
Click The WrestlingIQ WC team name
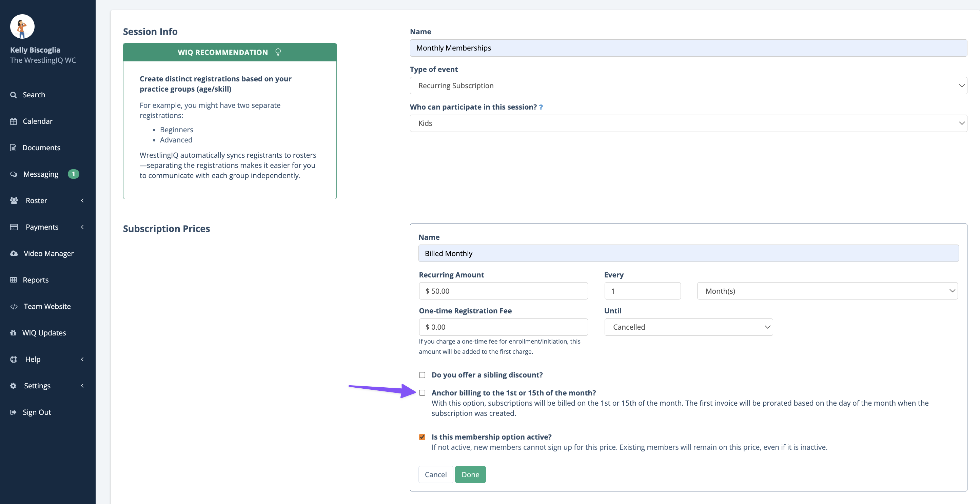tap(43, 60)
